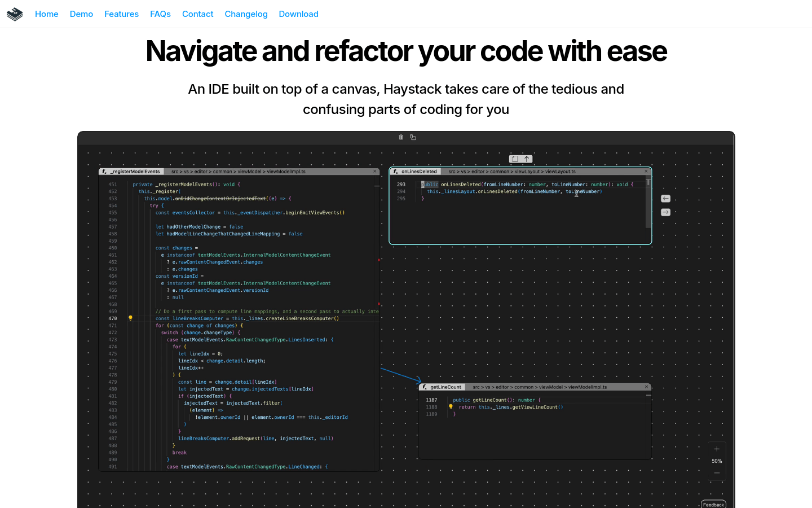Click 'lineBreaksComputer.addRequest' on line 487
Viewport: 812px width, 508px height.
tap(219, 439)
